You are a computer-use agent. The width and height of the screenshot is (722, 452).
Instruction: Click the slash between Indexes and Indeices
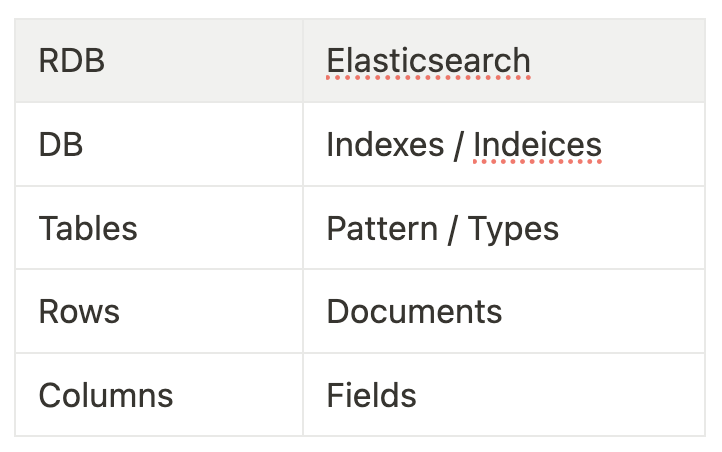point(458,145)
